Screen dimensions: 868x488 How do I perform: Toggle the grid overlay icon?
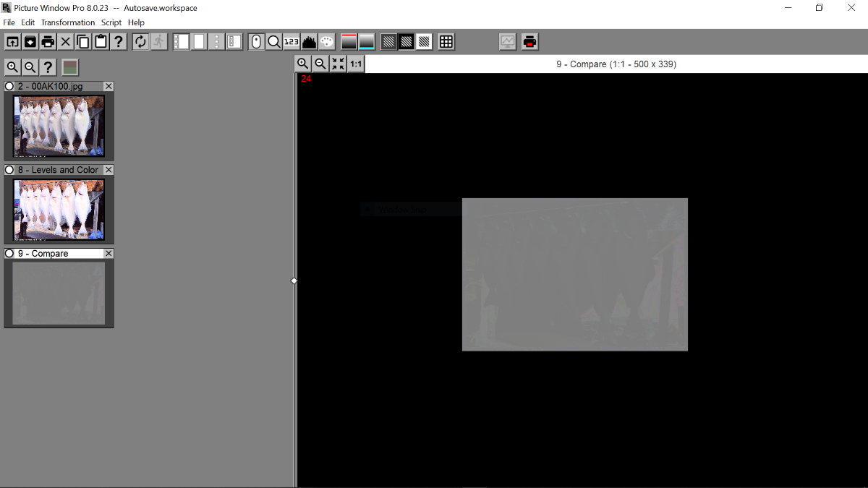click(446, 42)
